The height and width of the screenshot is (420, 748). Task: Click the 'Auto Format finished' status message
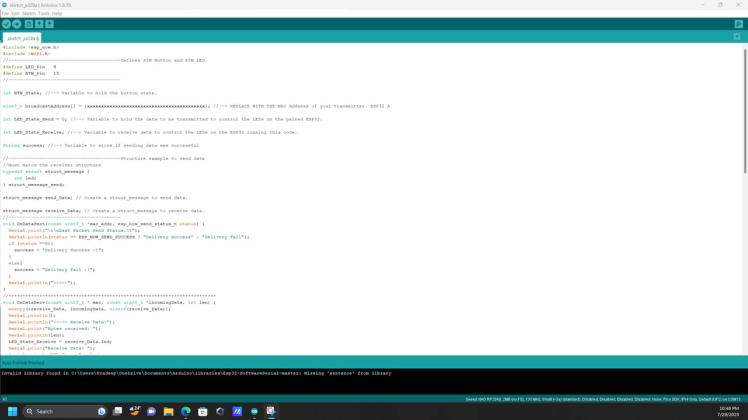click(x=23, y=363)
